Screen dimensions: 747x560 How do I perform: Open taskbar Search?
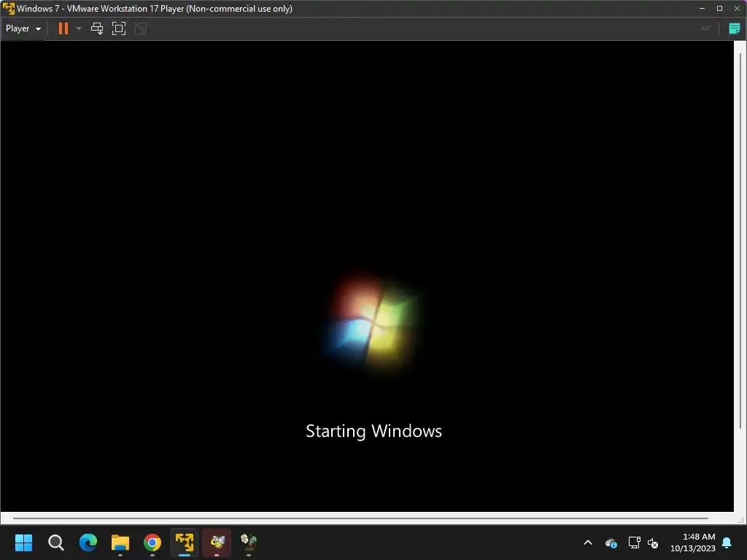[55, 542]
